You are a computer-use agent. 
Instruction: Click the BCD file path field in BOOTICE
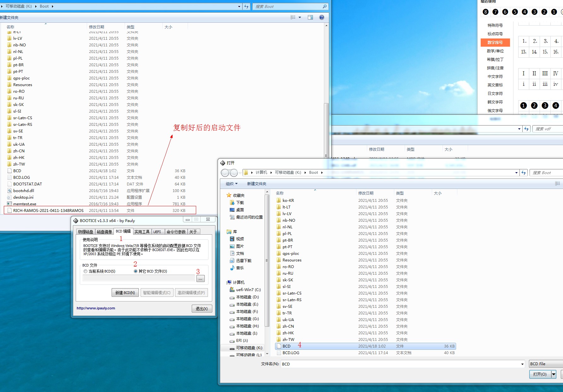click(139, 278)
